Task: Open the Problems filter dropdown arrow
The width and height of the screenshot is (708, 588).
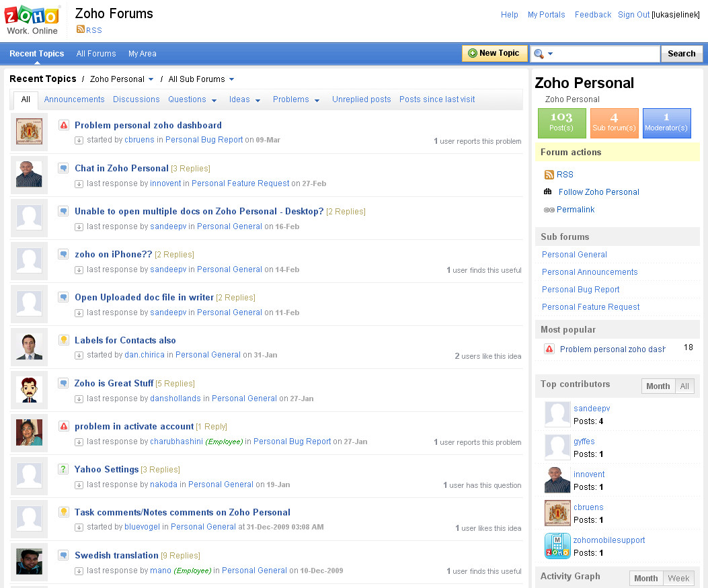Action: tap(317, 100)
